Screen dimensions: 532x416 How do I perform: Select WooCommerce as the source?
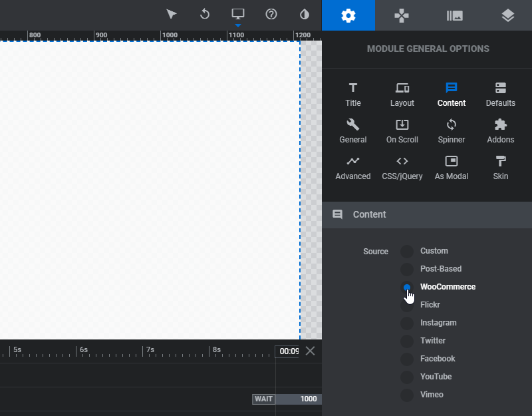(x=407, y=288)
